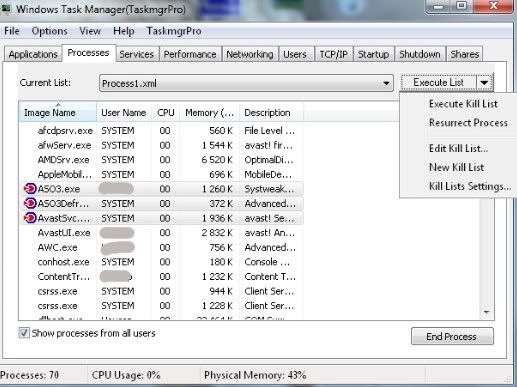The height and width of the screenshot is (387, 517).
Task: Choose New Kill List menu item
Action: (456, 167)
